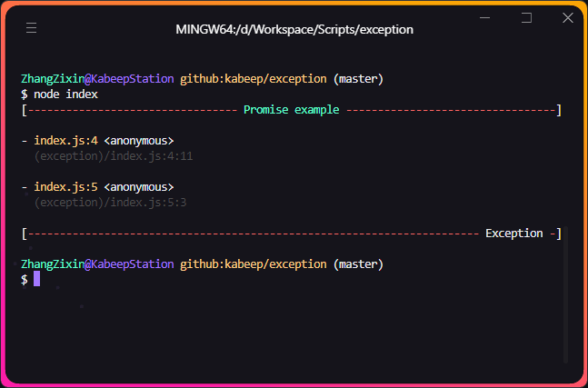Click the terminal scrollbar on the right
This screenshot has height=388, width=588.
point(565,294)
